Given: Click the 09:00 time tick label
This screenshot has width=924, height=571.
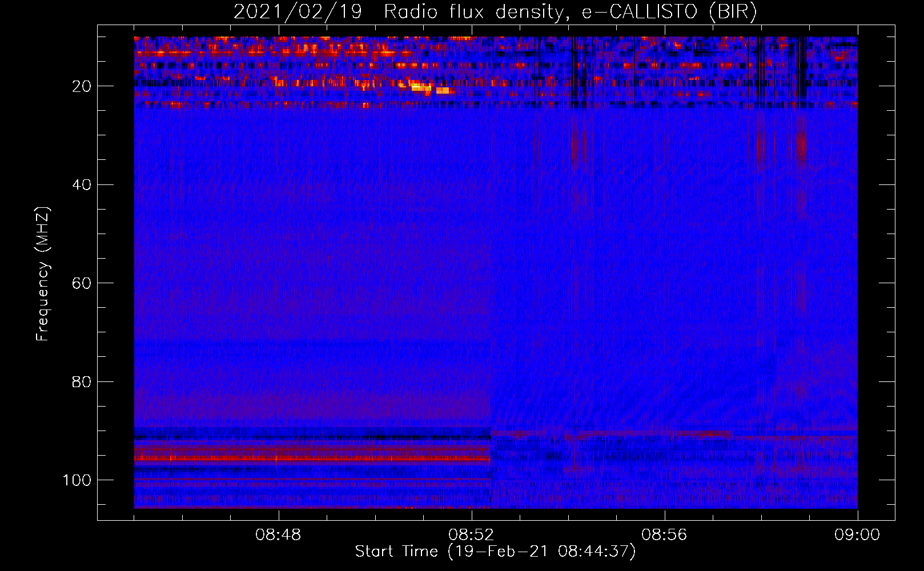Looking at the screenshot, I should (857, 535).
